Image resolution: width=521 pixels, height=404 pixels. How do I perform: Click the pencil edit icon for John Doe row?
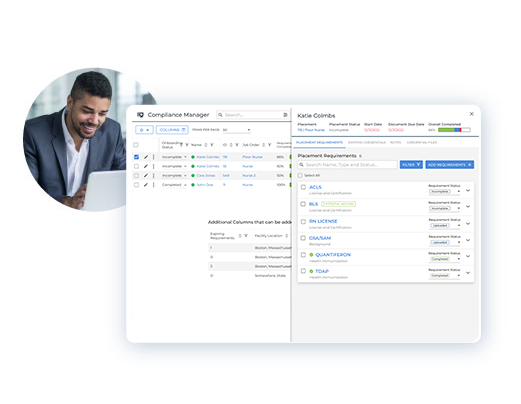[x=146, y=185]
